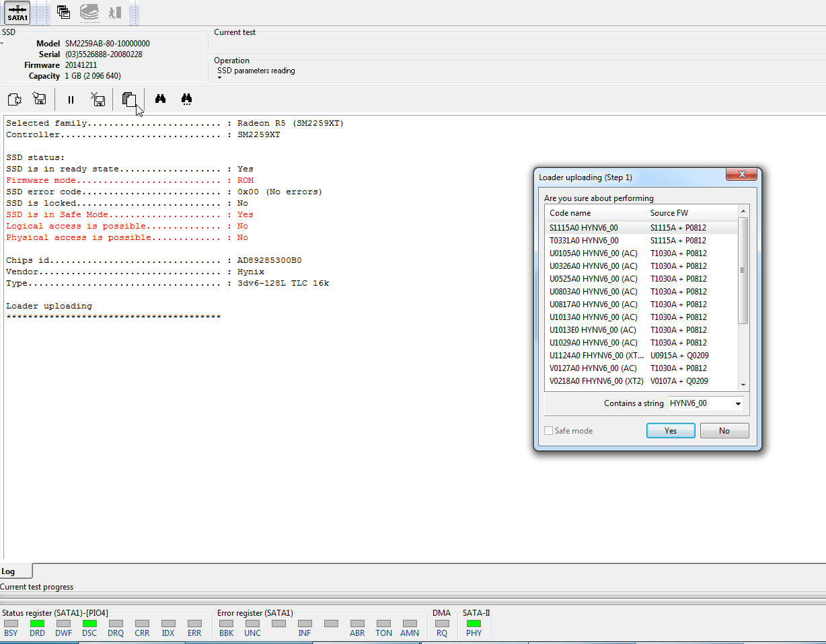Expand the small arrow under Operation
Screen dimensions: 826x644
[219, 77]
